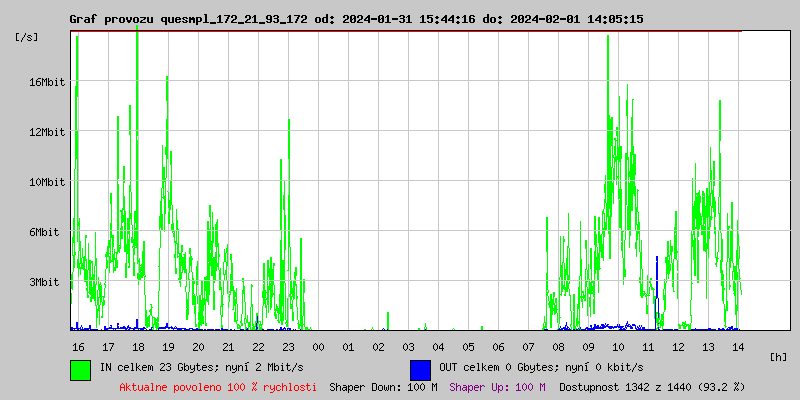The width and height of the screenshot is (800, 400).
Task: Click the 'Shaper Down: 100 M' label
Action: click(383, 387)
